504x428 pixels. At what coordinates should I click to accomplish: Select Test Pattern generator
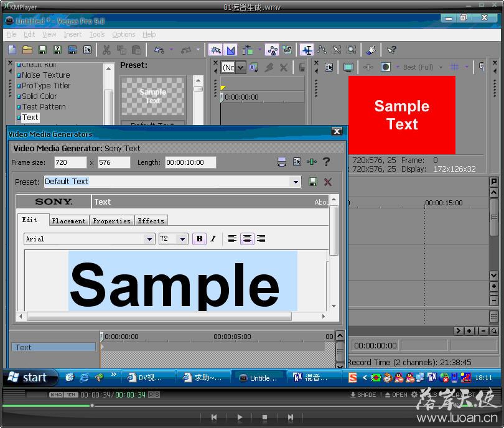click(x=44, y=106)
